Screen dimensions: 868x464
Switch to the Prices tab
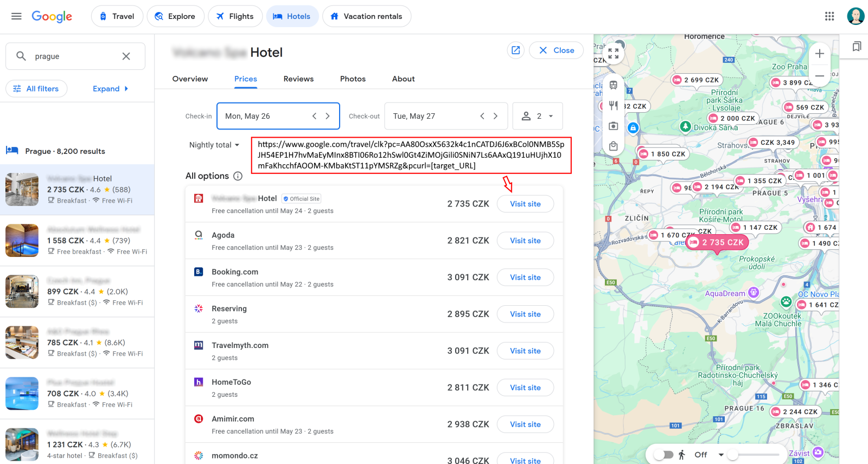tap(246, 79)
